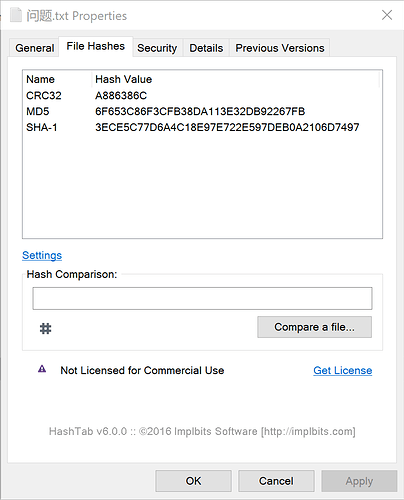Open the Security tab
Viewport: 404px width, 500px height.
point(157,48)
